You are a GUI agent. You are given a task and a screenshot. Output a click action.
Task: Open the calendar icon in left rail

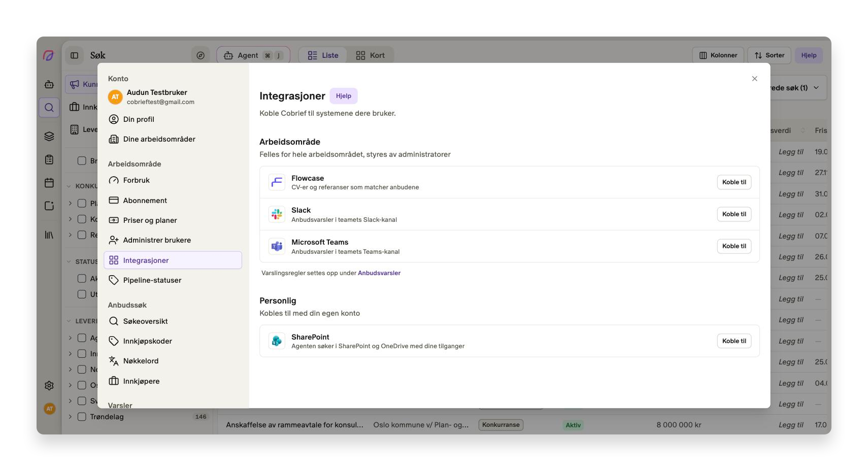[49, 183]
